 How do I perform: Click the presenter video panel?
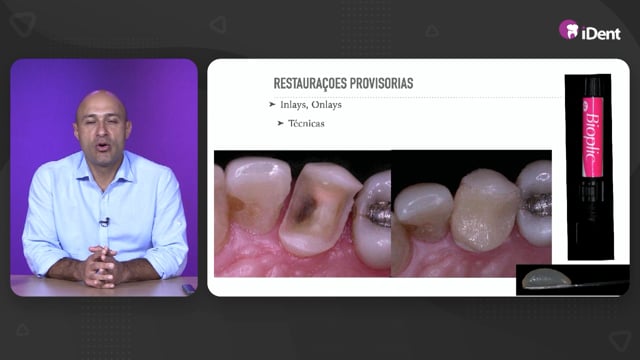pos(104,178)
